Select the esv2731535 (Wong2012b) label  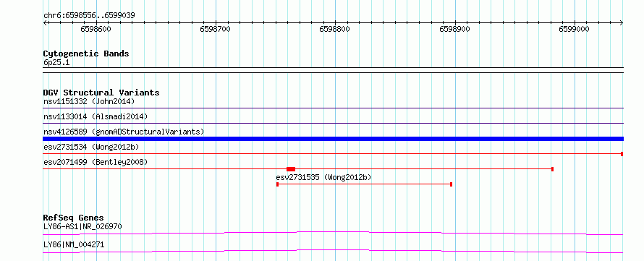tap(323, 177)
